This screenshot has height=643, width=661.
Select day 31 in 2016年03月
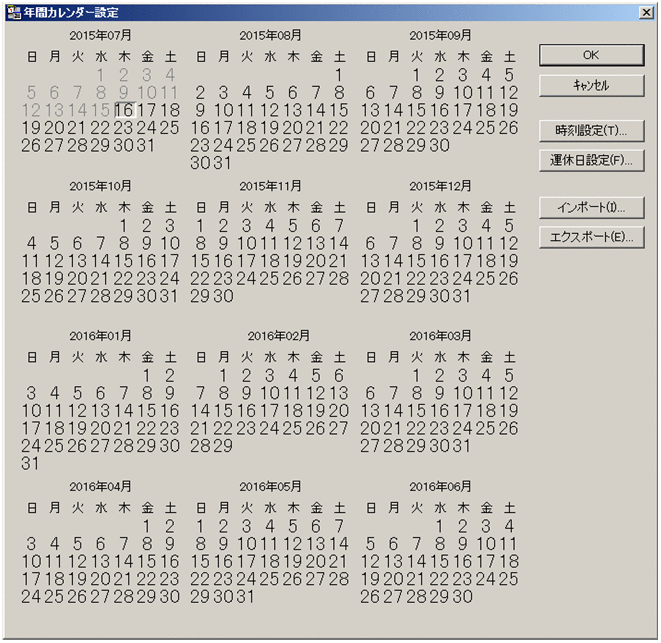(462, 446)
